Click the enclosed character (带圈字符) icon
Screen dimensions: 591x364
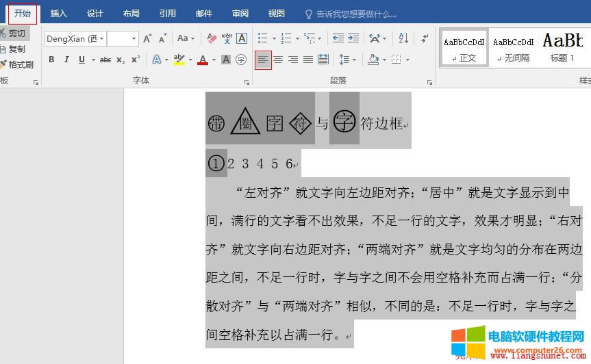coord(241,60)
